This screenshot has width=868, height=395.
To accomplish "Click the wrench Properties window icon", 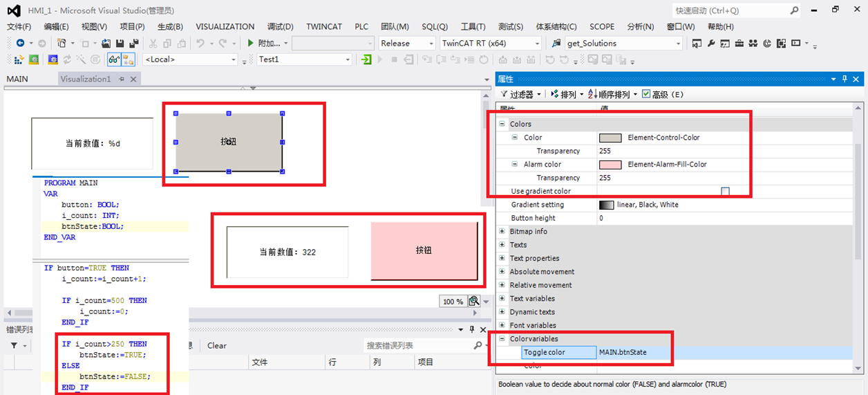I will (x=710, y=43).
